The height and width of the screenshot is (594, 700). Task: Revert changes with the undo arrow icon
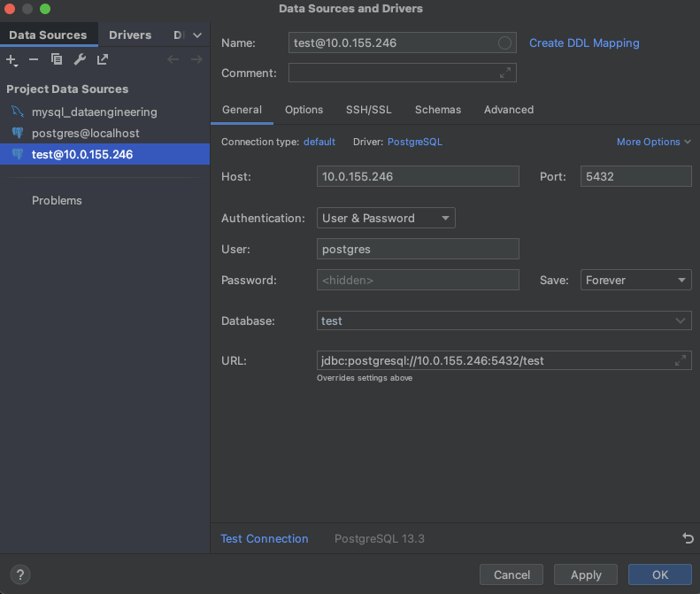click(x=688, y=538)
